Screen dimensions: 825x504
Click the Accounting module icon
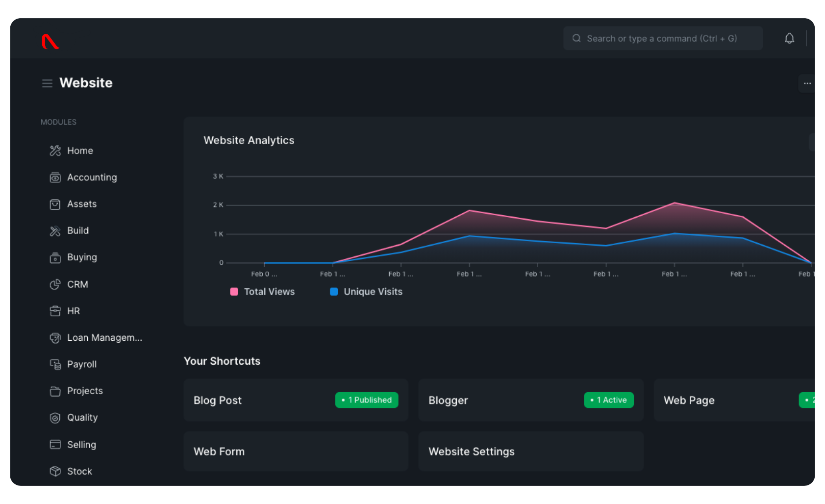coord(55,177)
